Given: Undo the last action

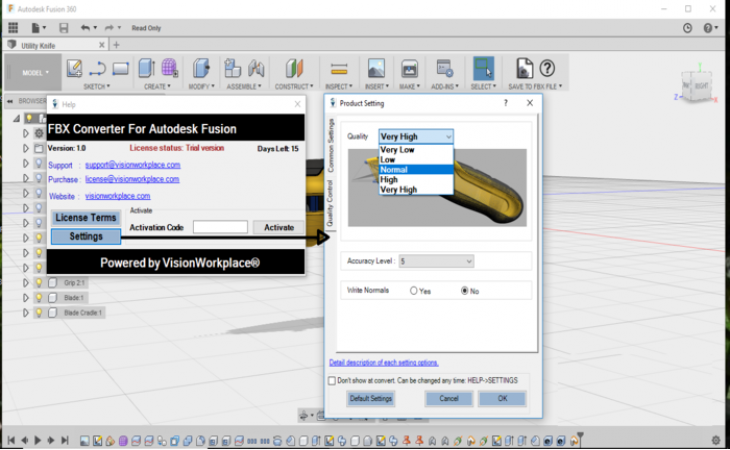Looking at the screenshot, I should (85, 28).
